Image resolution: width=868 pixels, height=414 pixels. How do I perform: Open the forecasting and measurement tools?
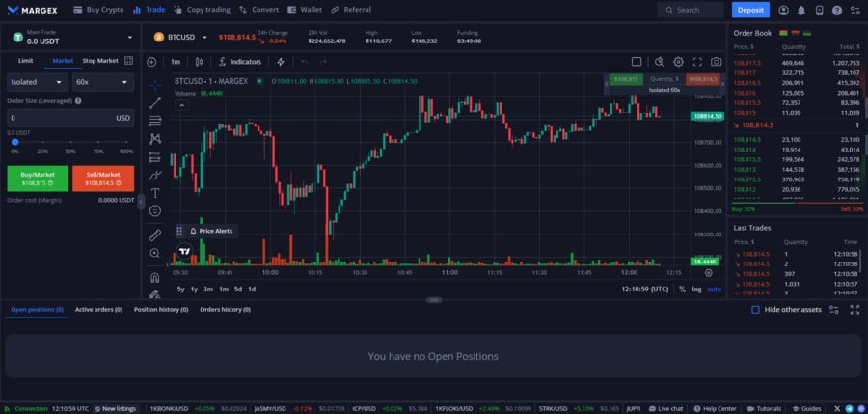tap(155, 157)
